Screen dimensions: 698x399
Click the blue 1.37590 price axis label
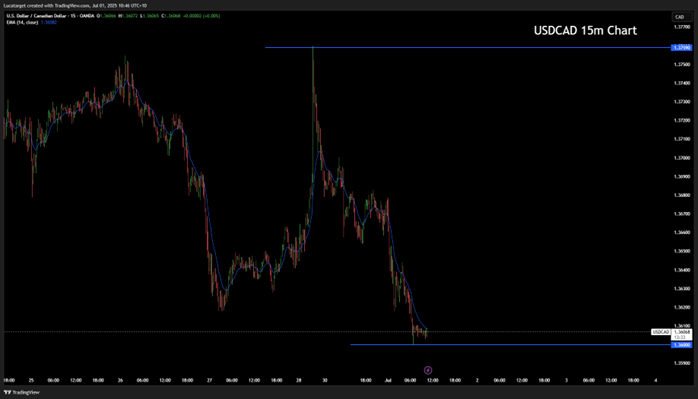tap(682, 47)
